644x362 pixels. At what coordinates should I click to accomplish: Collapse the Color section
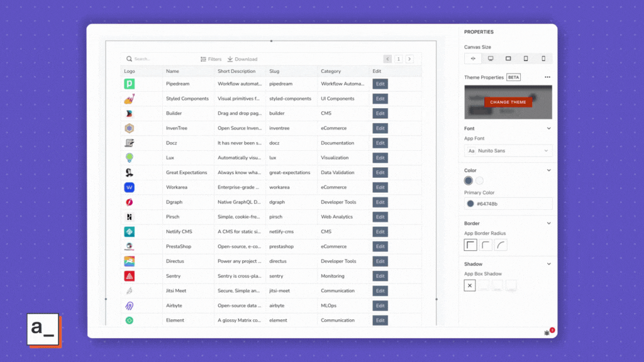point(548,170)
